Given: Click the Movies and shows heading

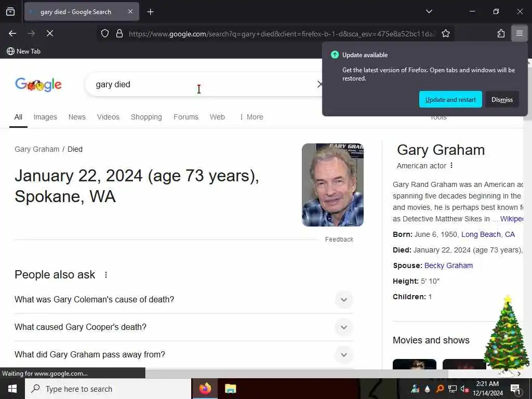Looking at the screenshot, I should (431, 340).
